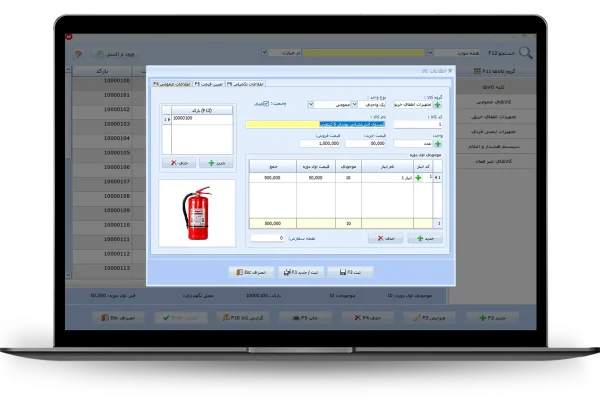
Task: Click product turnover F10 button in main window
Action: tap(243, 318)
